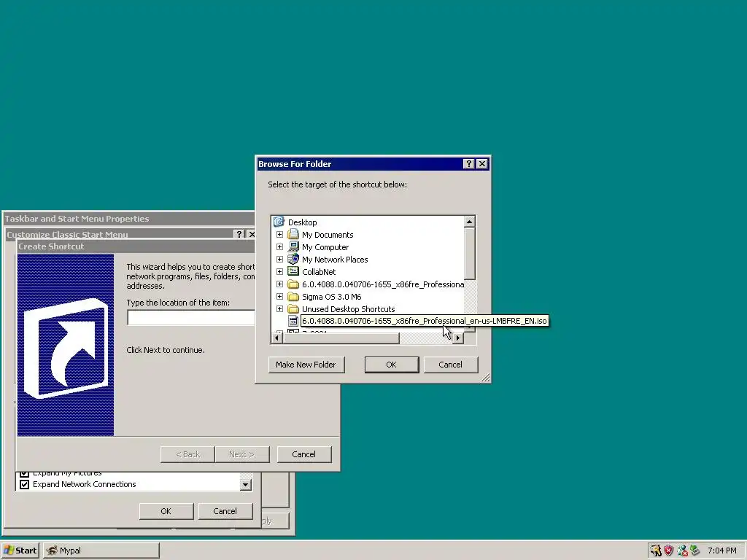Select Sigma OS 3.0 M6 label
The height and width of the screenshot is (560, 747).
coord(332,297)
